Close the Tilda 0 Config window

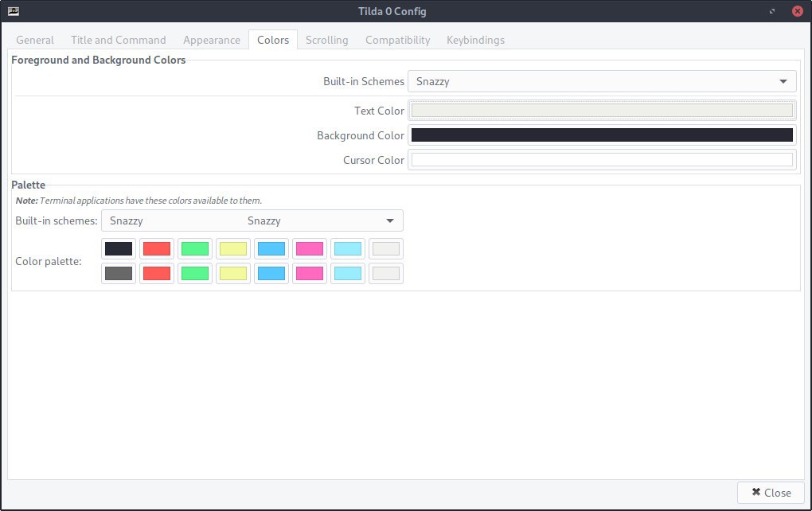(x=798, y=11)
